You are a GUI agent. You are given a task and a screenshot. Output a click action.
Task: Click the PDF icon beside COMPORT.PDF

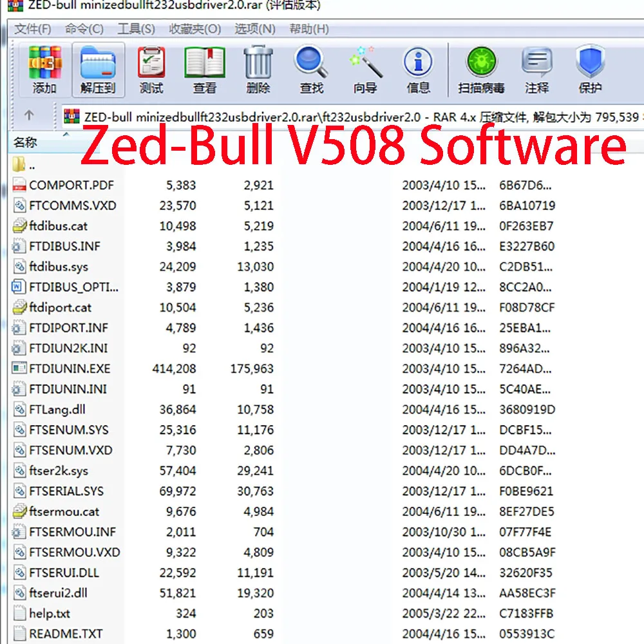pyautogui.click(x=19, y=185)
